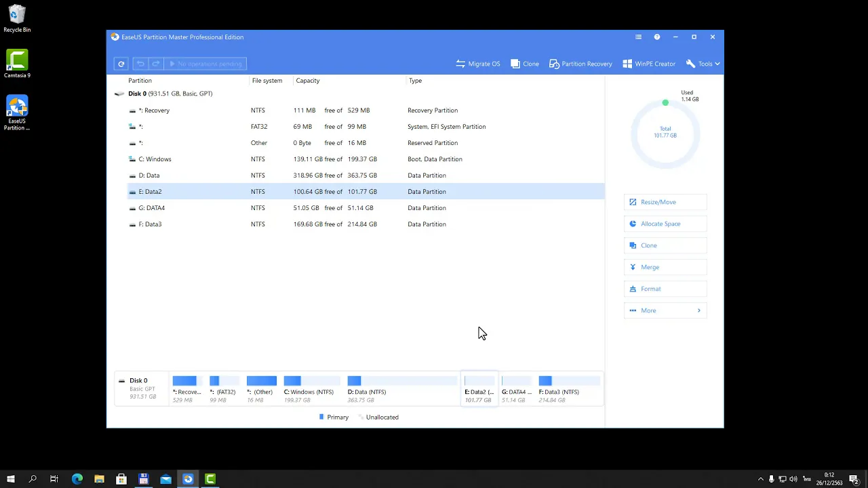Open the hamburger menu icon in title bar
This screenshot has width=868, height=488.
pyautogui.click(x=638, y=37)
